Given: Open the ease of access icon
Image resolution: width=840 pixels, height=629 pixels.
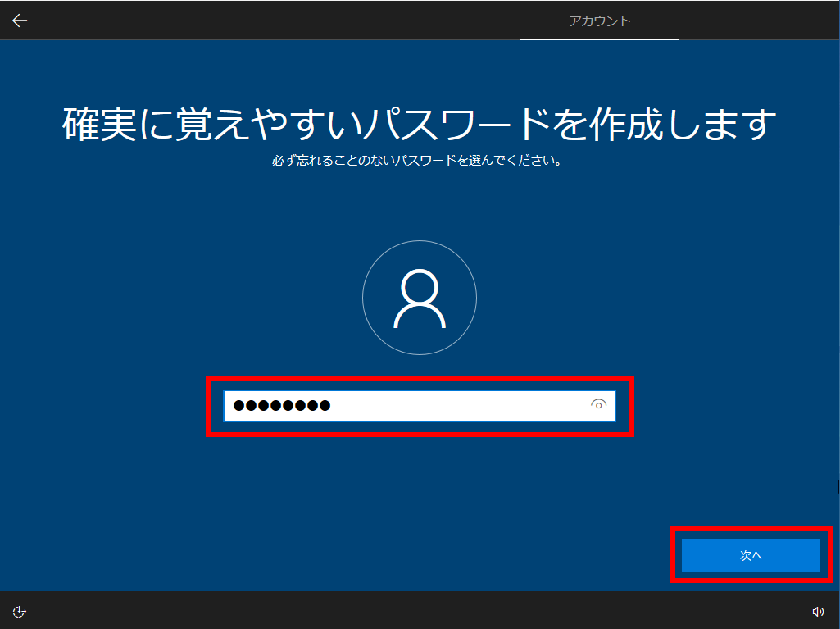Looking at the screenshot, I should click(20, 612).
